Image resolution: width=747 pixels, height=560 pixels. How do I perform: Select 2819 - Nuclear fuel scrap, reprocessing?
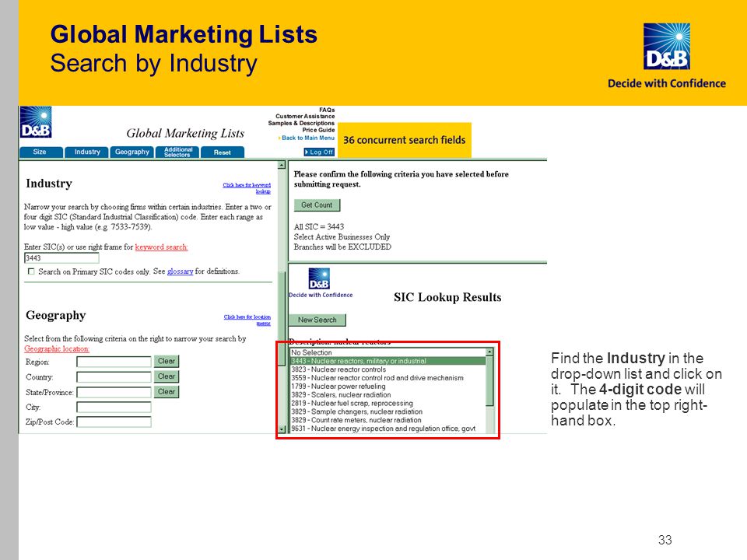tap(388, 404)
